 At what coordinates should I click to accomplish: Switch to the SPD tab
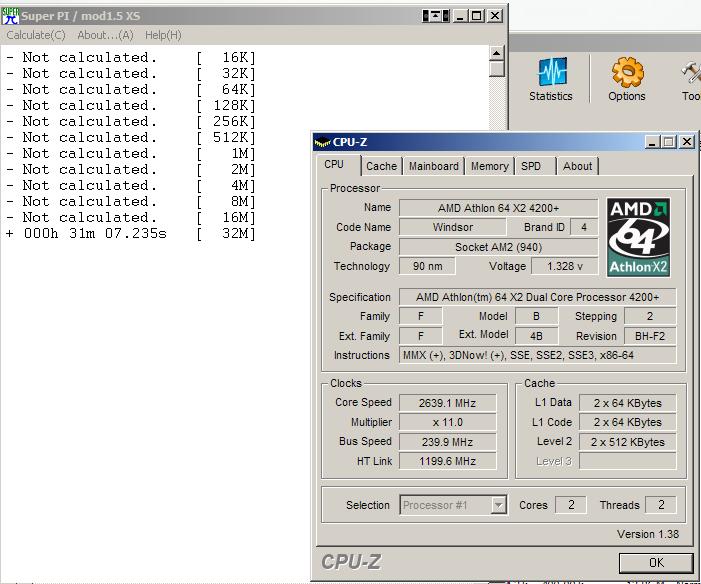point(531,166)
